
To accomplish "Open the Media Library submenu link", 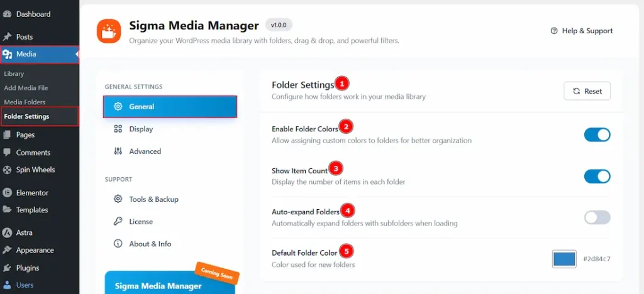I will tap(14, 73).
